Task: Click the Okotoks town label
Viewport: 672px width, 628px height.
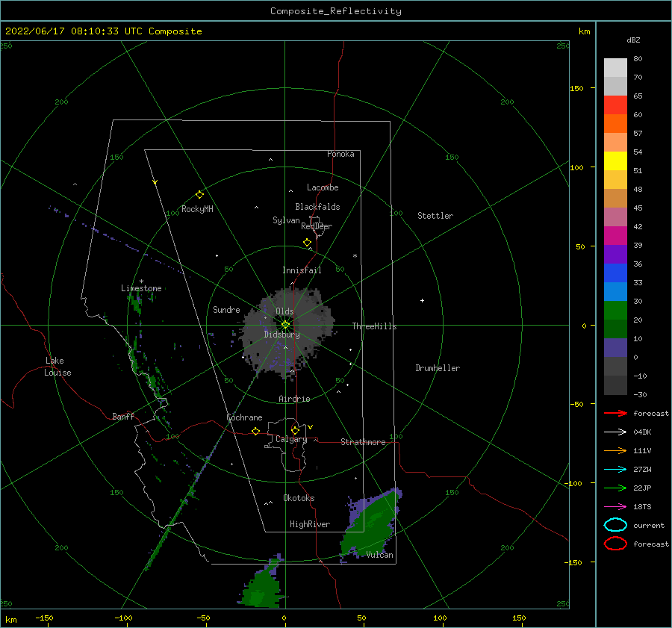Action: 299,498
